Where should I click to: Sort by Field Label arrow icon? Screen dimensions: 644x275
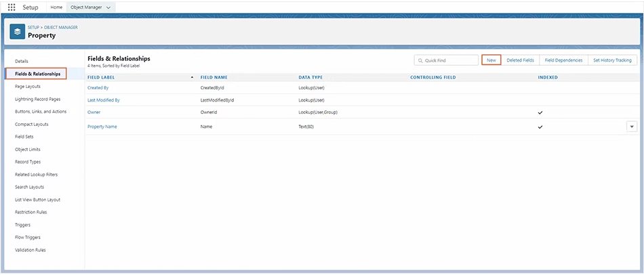tap(193, 77)
